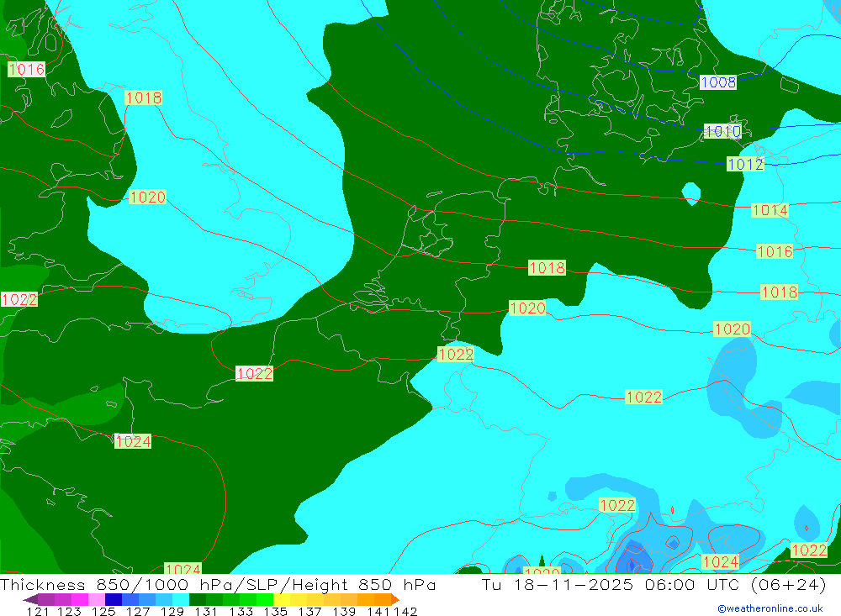
Task: Click the 'Height 850 hPa' caption text
Action: 364,584
